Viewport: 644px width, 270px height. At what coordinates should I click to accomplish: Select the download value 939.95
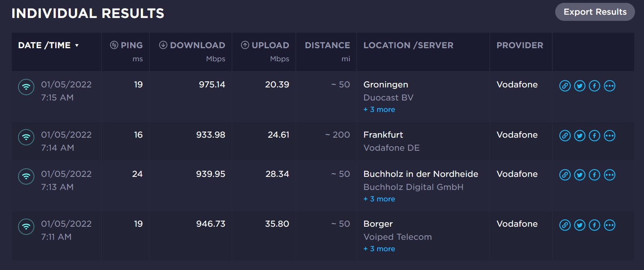(211, 174)
